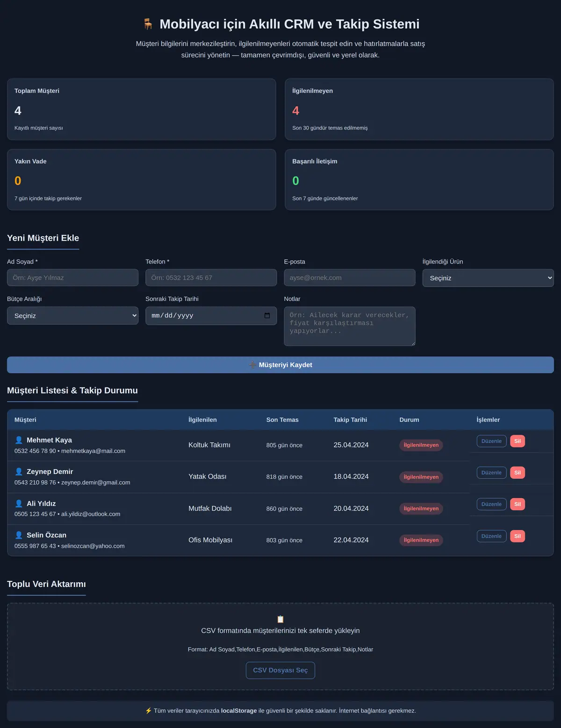Click the clipboard icon in CSV upload area
The width and height of the screenshot is (561, 728).
tap(280, 619)
